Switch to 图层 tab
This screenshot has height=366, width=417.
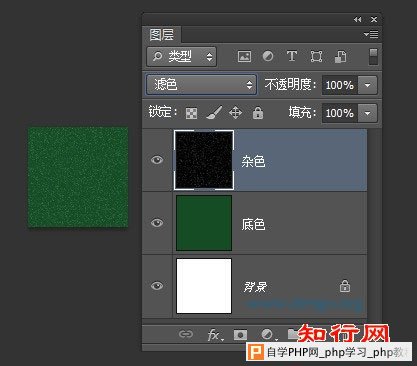pyautogui.click(x=162, y=35)
